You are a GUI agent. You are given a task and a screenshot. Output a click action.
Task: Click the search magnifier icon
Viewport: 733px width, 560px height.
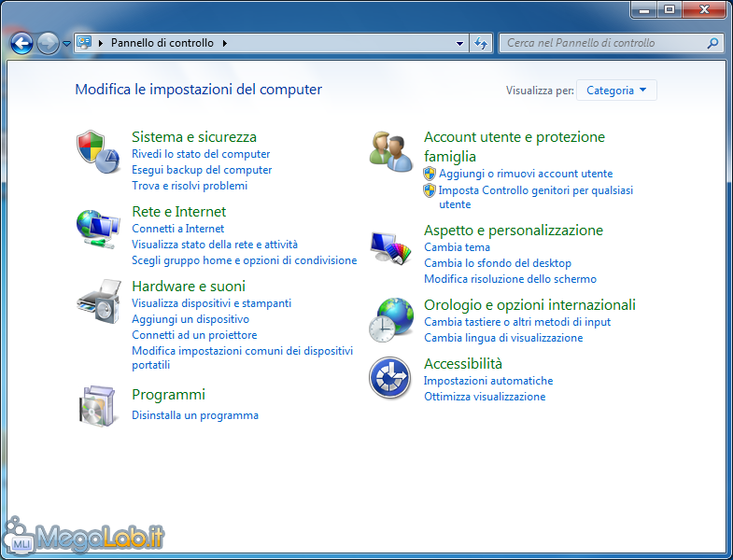[712, 43]
